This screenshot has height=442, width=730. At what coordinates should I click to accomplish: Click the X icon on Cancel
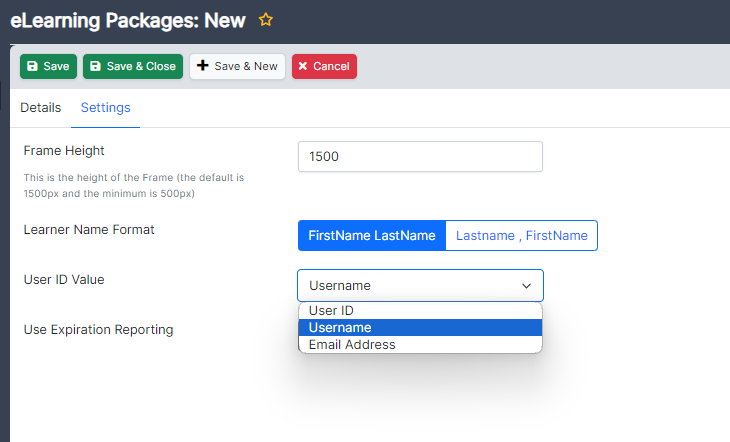click(303, 67)
